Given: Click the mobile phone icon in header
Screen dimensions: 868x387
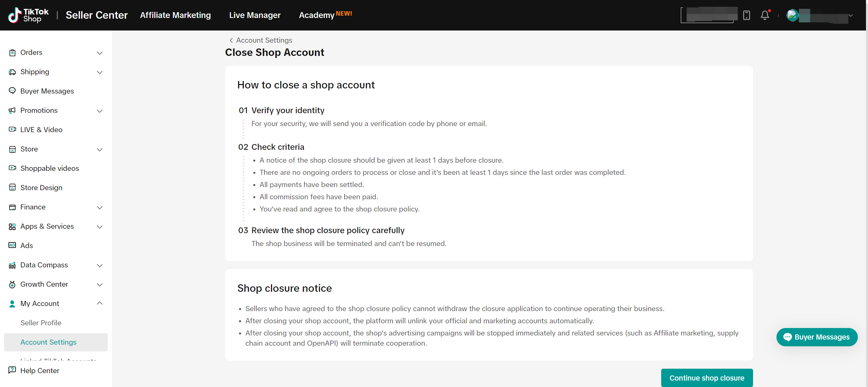Looking at the screenshot, I should pyautogui.click(x=746, y=15).
